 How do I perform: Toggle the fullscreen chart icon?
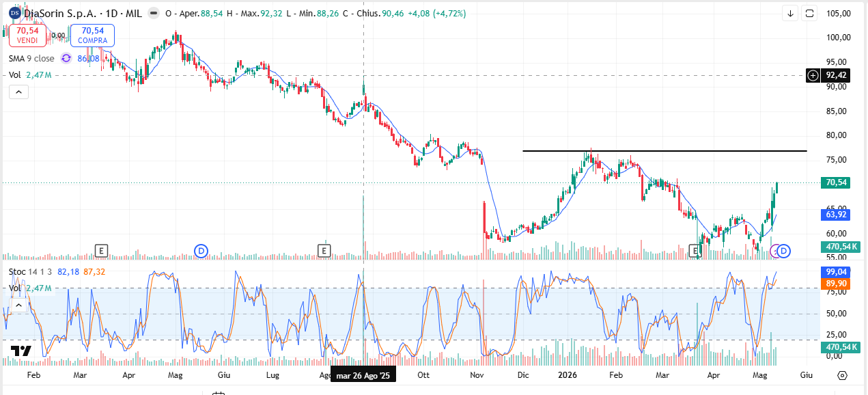[x=809, y=13]
